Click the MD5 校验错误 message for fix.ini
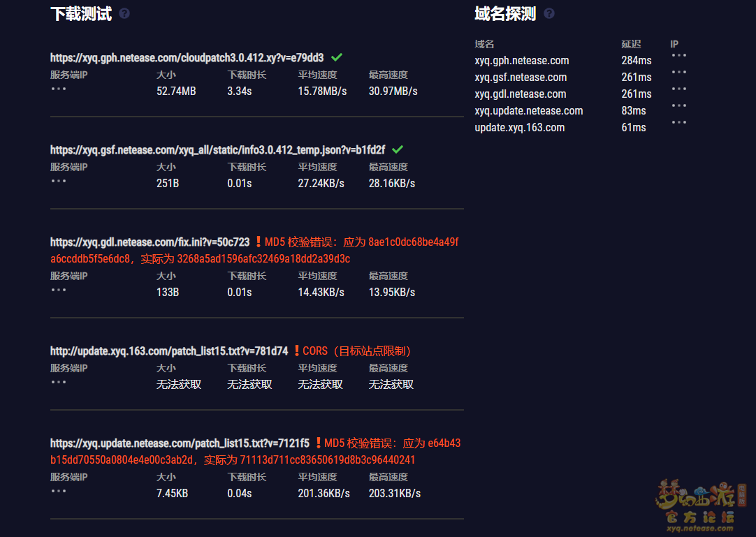 (254, 250)
